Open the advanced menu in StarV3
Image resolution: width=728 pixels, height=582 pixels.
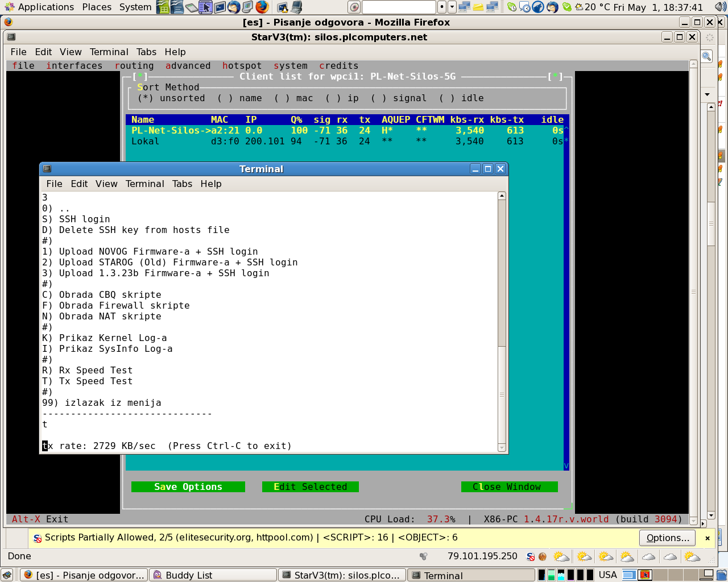188,66
